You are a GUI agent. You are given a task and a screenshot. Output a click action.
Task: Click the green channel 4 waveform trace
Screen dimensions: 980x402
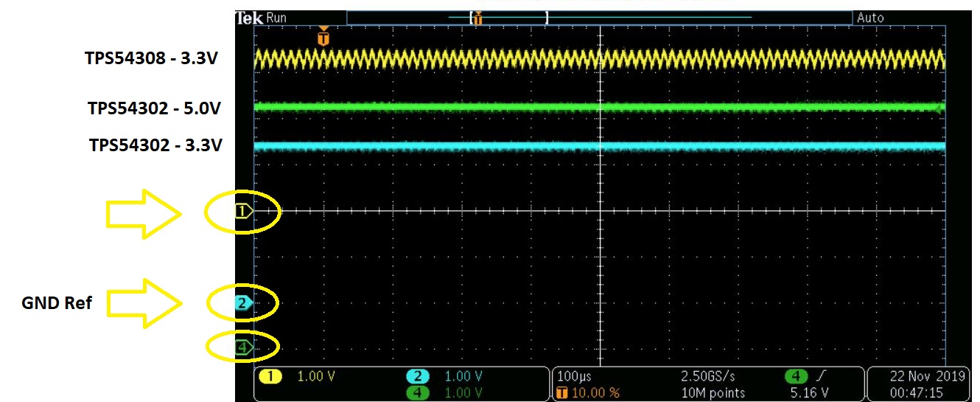point(600,107)
